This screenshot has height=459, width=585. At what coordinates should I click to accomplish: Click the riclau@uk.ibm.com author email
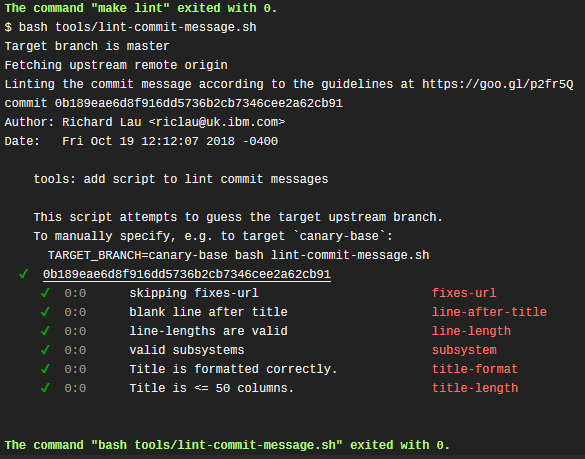click(217, 122)
